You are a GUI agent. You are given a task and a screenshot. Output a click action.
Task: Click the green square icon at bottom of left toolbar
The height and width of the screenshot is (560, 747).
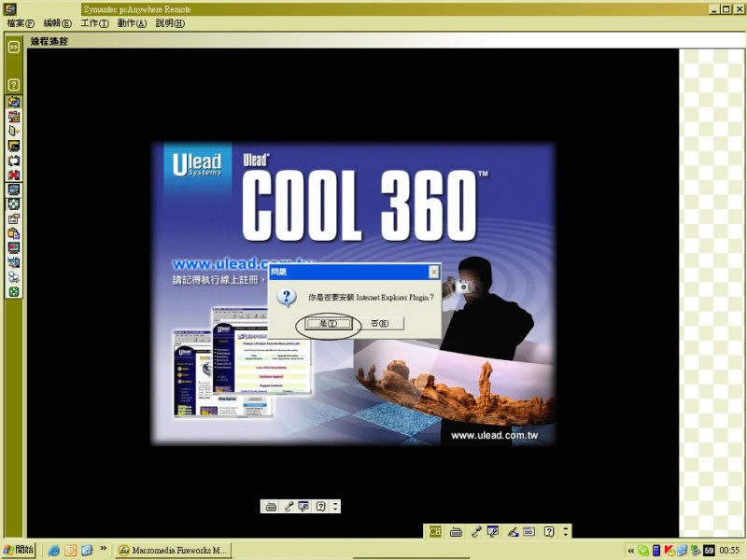click(x=14, y=292)
